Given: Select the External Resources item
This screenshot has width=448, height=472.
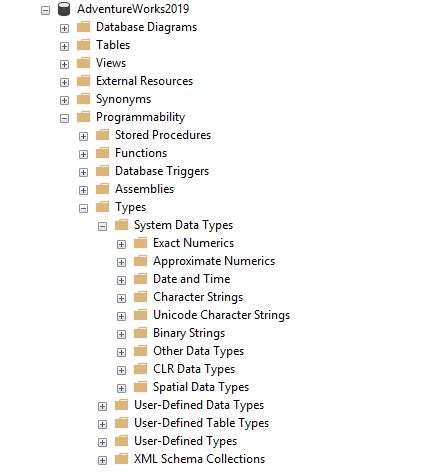Looking at the screenshot, I should click(144, 81).
